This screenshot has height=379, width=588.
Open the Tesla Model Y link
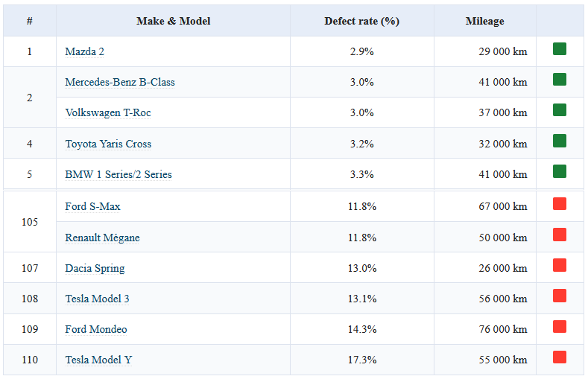point(98,360)
